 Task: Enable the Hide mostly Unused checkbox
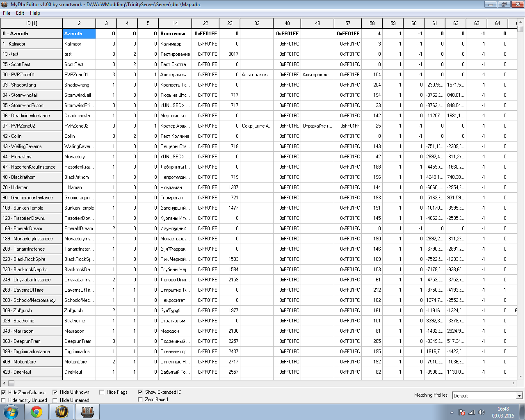click(4, 400)
